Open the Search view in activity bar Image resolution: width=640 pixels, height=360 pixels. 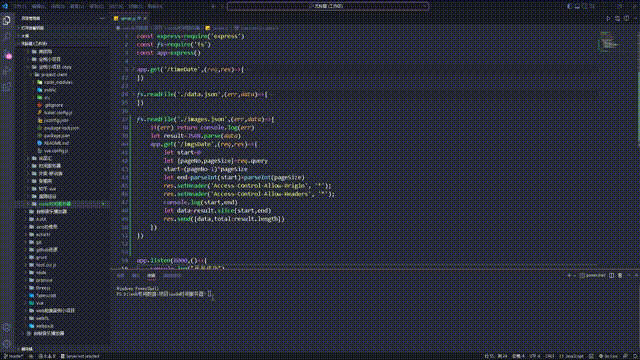click(7, 37)
